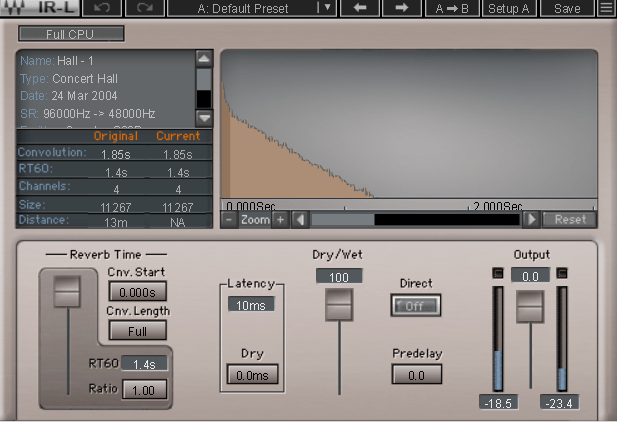Open the Latency 10ms selector

point(251,304)
